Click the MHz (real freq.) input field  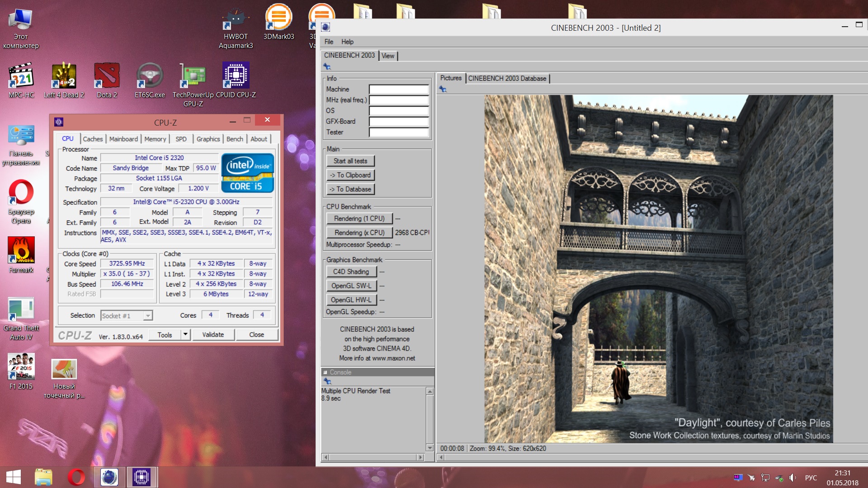click(399, 100)
